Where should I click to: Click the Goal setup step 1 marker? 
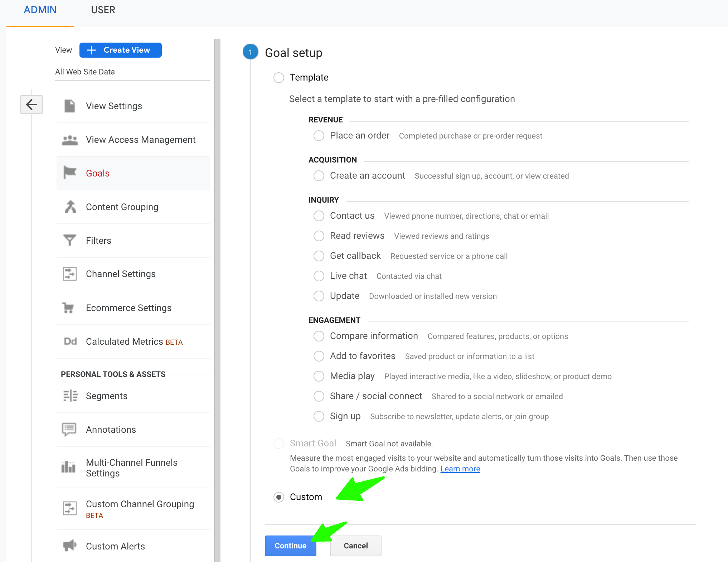click(250, 52)
